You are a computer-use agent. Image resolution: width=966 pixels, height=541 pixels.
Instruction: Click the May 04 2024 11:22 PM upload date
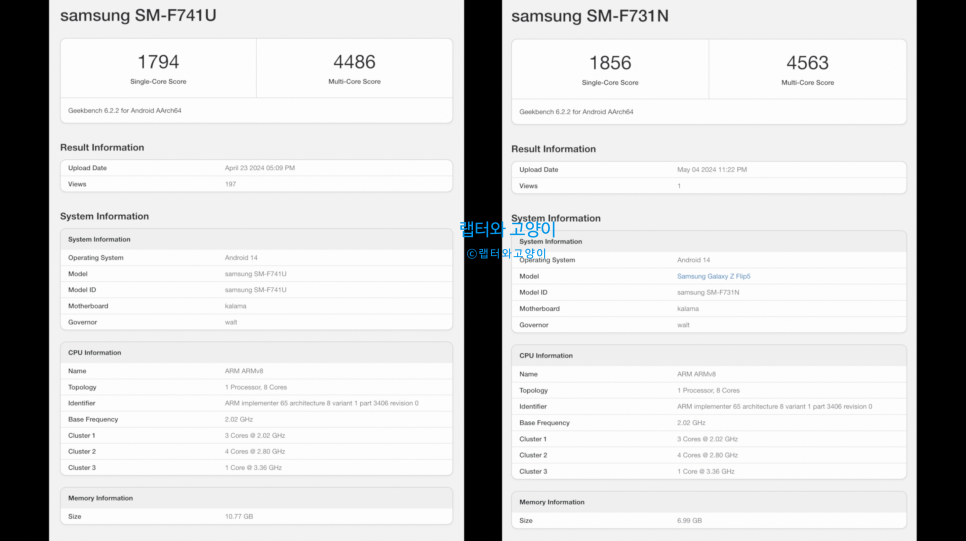(712, 169)
